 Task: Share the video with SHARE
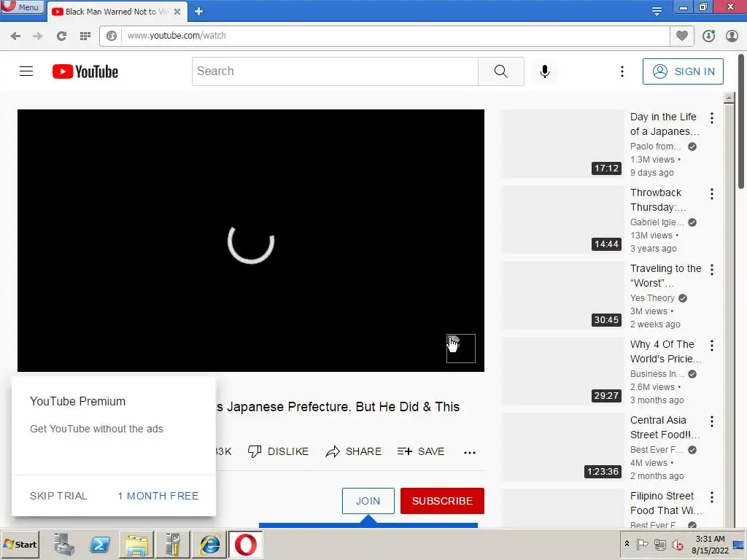(x=354, y=451)
